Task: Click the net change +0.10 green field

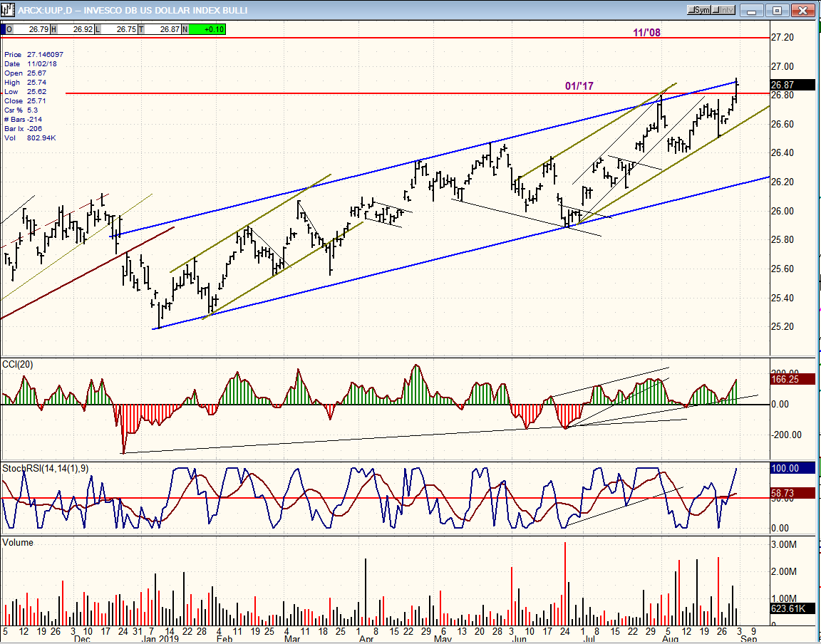Action: [207, 29]
